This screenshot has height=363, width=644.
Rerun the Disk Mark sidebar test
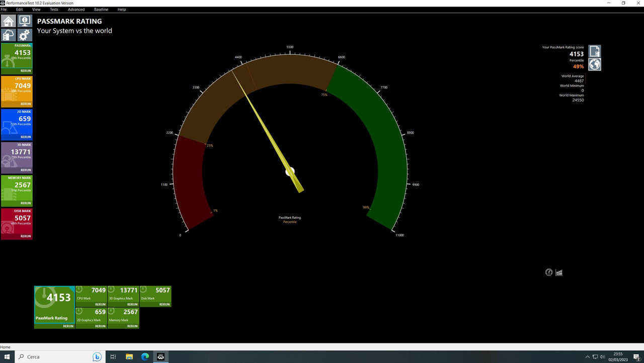[x=26, y=236]
